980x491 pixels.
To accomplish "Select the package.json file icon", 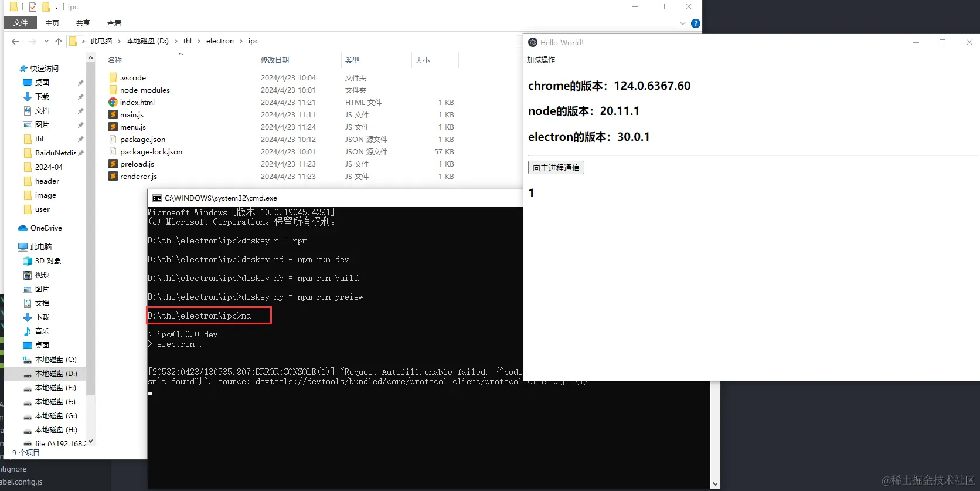I will pyautogui.click(x=113, y=139).
